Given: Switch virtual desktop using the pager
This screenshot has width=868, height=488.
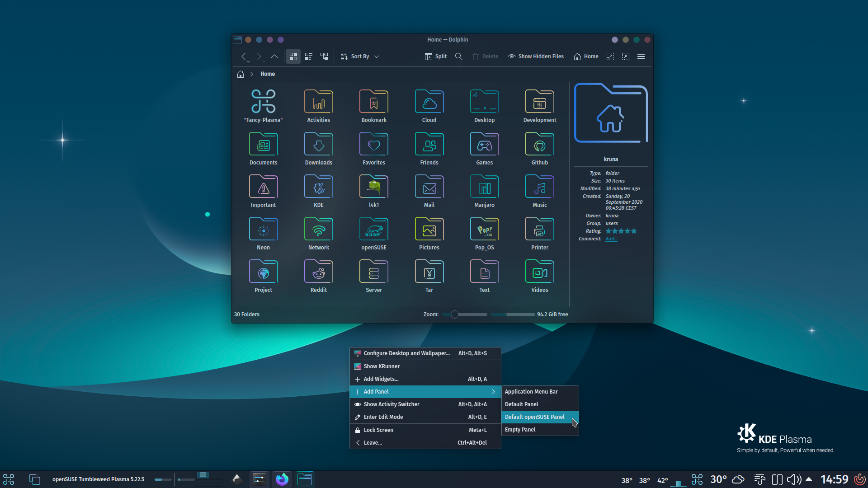Looking at the screenshot, I should (209, 479).
